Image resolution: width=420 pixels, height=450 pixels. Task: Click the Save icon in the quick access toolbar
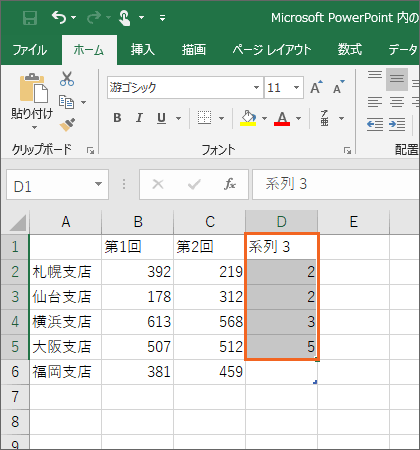(30, 17)
